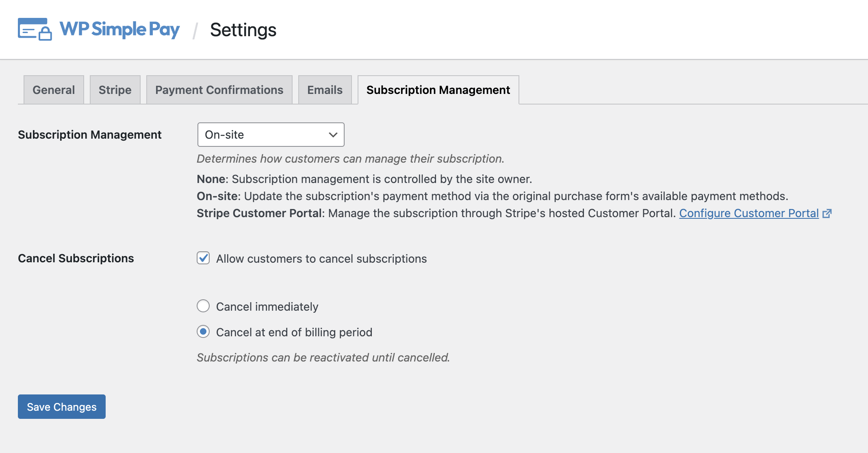Screen dimensions: 868x453
Task: Click the Cancel at end of billing period label
Action: click(x=294, y=332)
